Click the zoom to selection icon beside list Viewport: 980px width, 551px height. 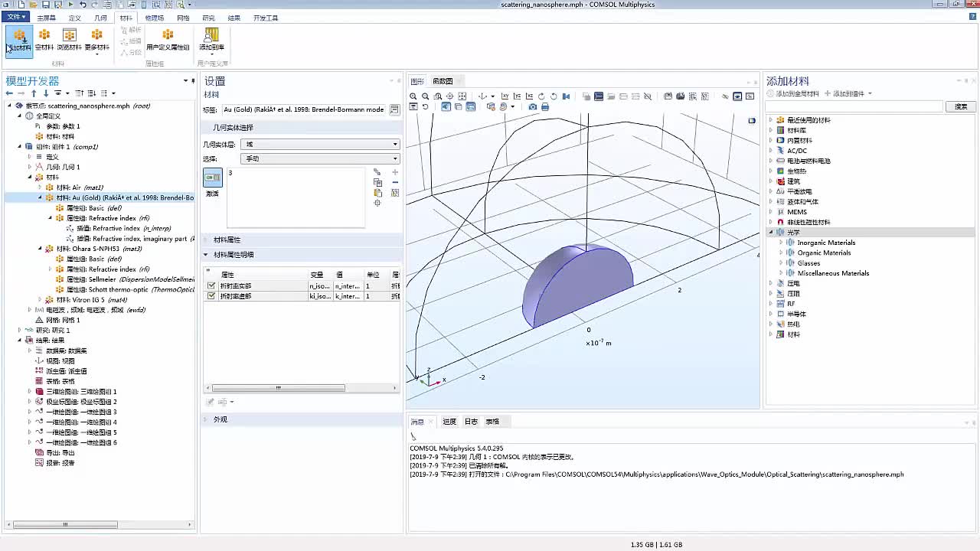377,203
